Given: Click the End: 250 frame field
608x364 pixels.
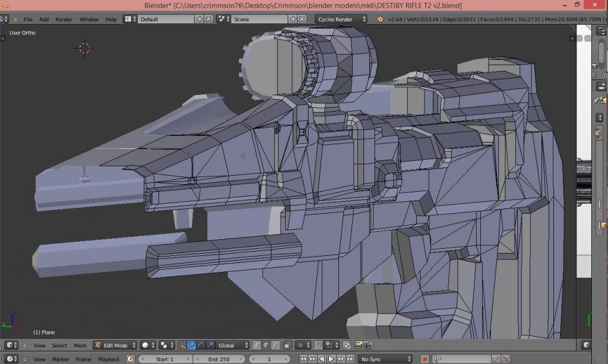Looking at the screenshot, I should pyautogui.click(x=217, y=359).
